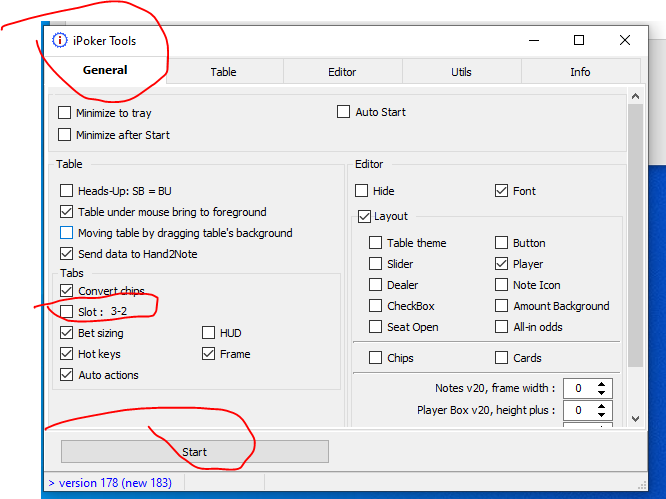This screenshot has width=666, height=499.
Task: Increase Player Box v20 height plus
Action: click(601, 406)
